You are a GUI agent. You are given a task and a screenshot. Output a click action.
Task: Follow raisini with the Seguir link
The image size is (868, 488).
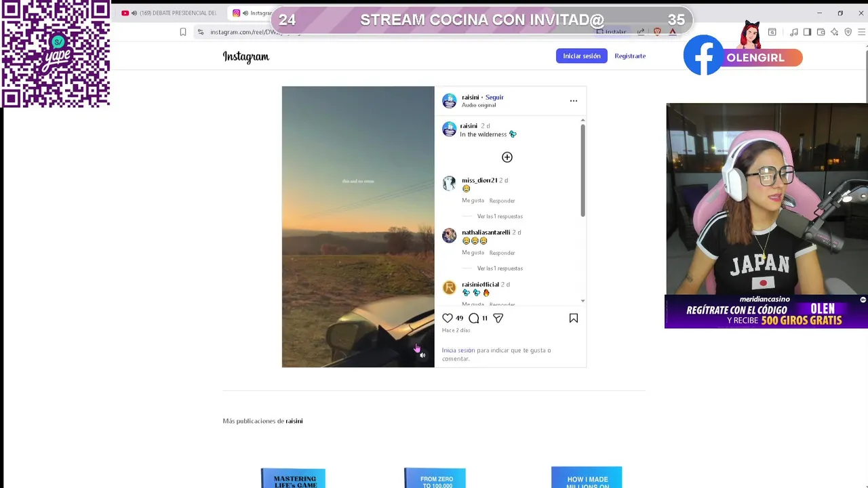(494, 98)
